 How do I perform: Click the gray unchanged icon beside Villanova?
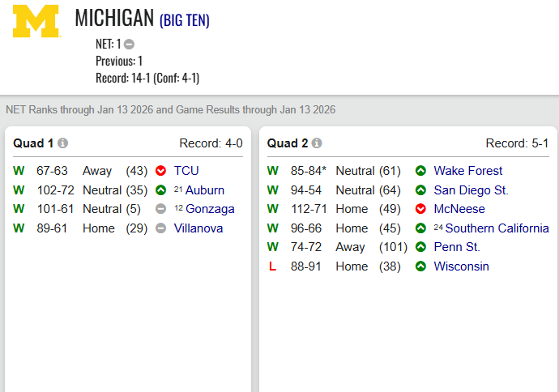[x=160, y=228]
